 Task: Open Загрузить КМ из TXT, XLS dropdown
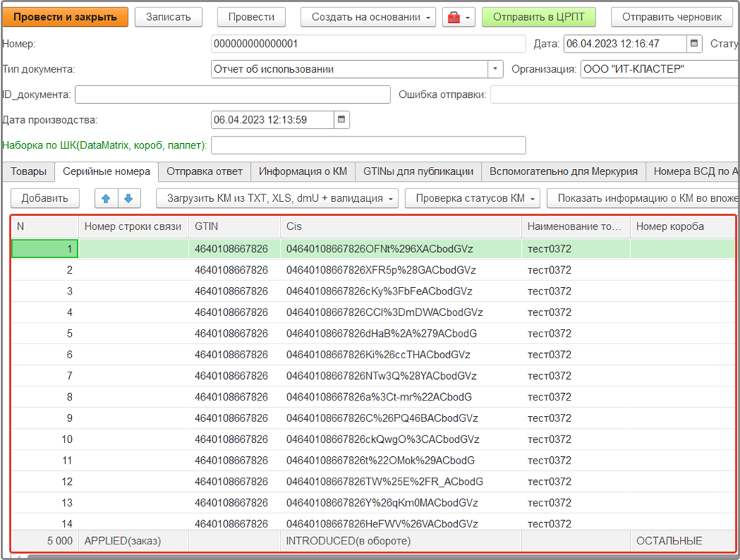click(x=277, y=199)
